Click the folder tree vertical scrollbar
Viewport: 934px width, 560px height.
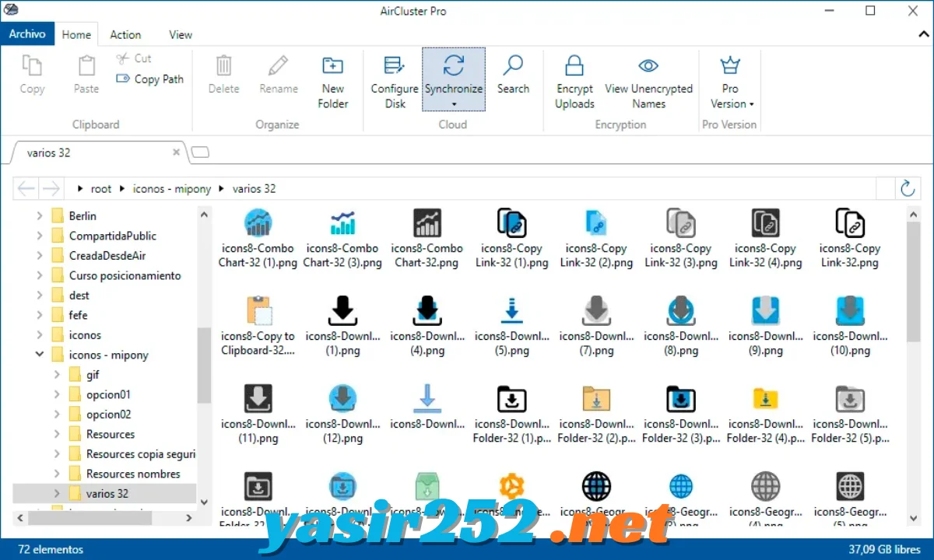[204, 366]
